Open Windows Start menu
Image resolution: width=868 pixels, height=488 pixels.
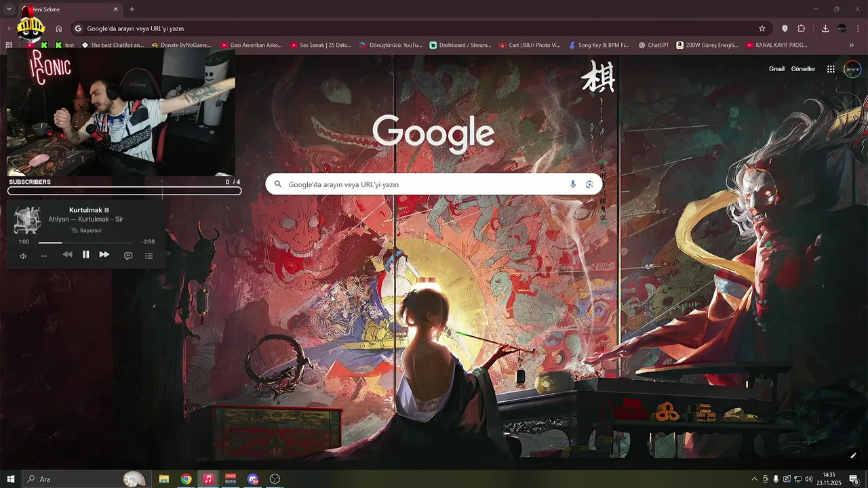pos(10,479)
